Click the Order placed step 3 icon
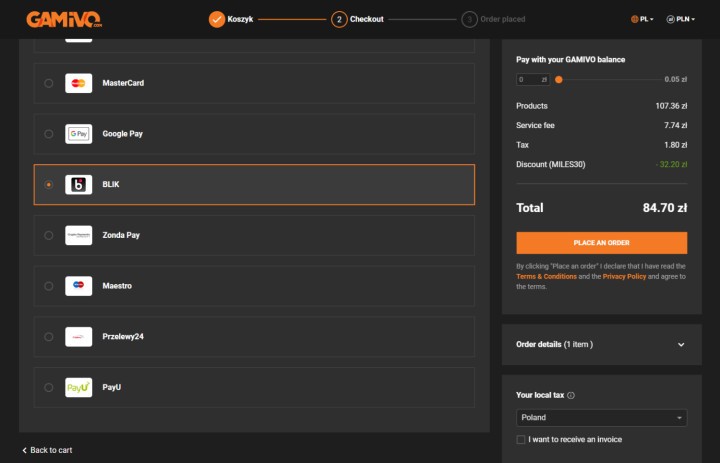The width and height of the screenshot is (720, 463). [x=469, y=19]
